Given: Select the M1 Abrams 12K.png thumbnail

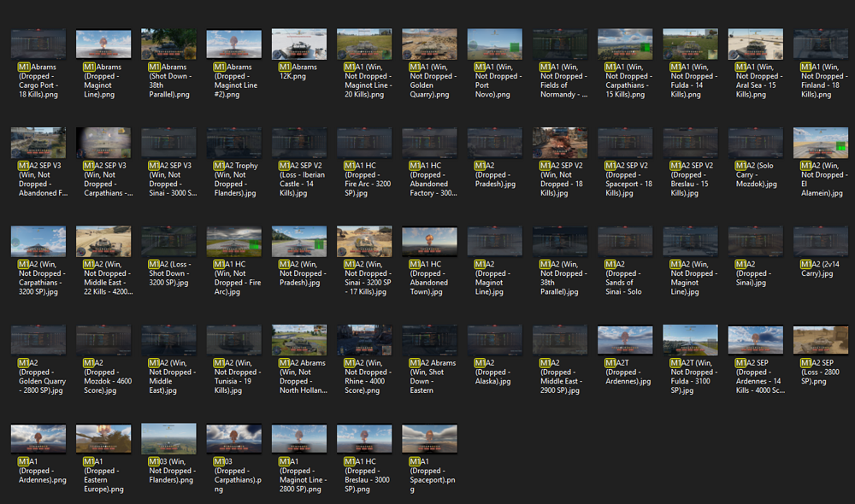Looking at the screenshot, I should pyautogui.click(x=298, y=44).
